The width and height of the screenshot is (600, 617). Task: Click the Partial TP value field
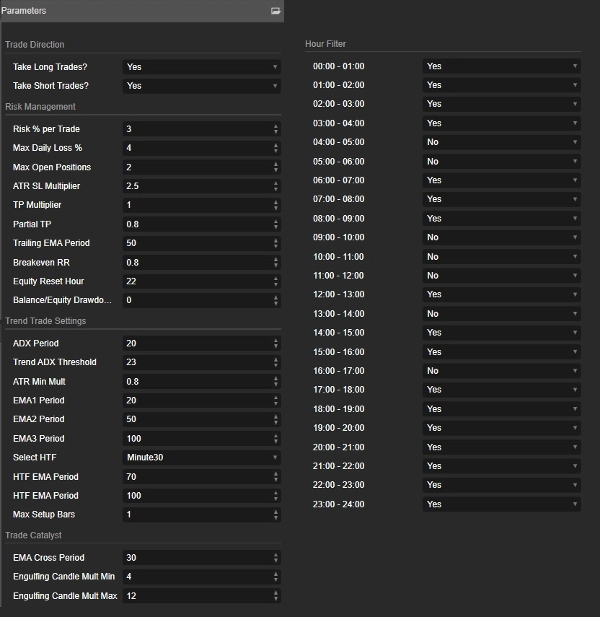click(201, 224)
